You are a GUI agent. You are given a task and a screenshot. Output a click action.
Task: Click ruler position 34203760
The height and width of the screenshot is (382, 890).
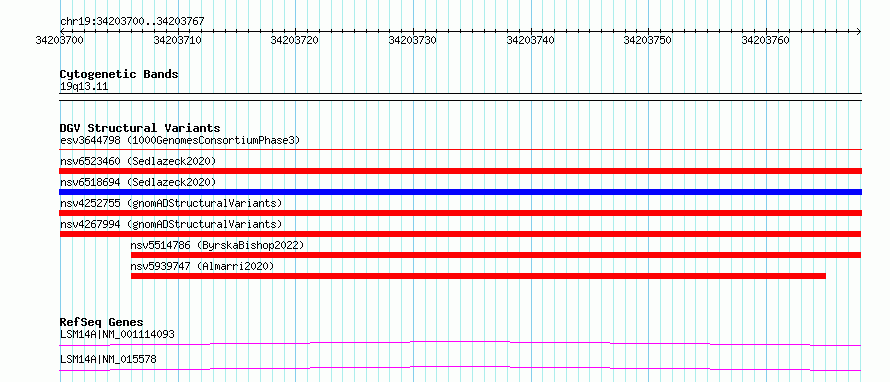tap(766, 41)
